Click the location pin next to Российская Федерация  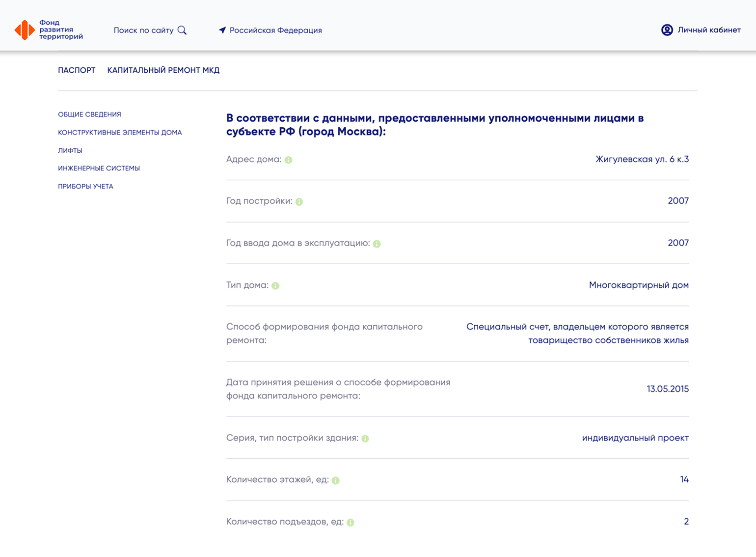tap(223, 30)
